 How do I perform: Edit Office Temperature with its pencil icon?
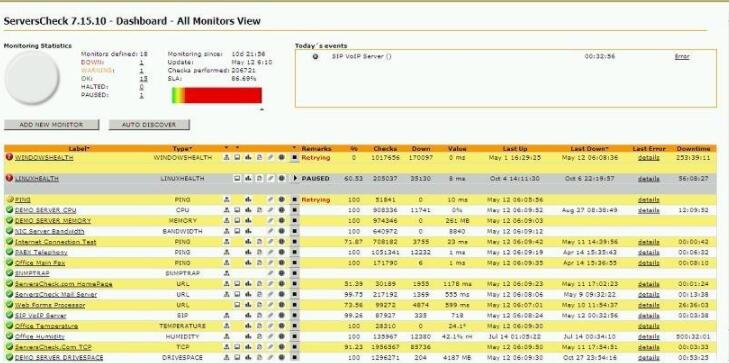[271, 326]
